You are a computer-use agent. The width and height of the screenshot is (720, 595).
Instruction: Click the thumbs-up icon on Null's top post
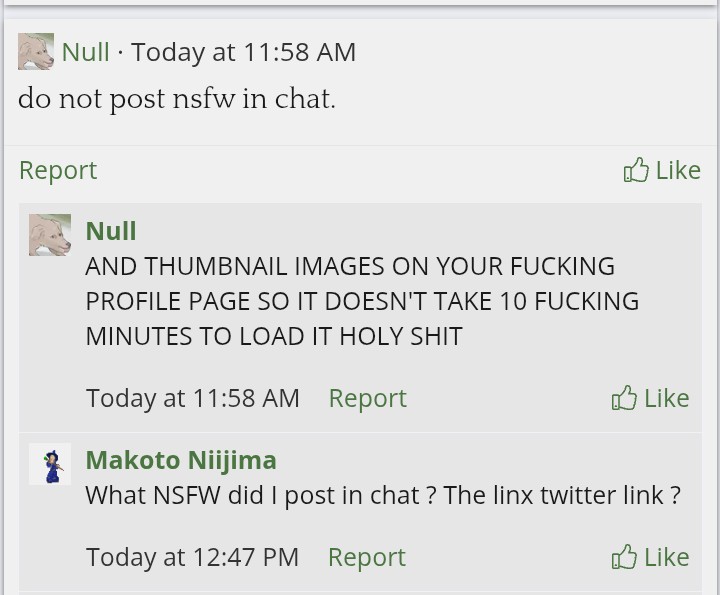tap(636, 170)
